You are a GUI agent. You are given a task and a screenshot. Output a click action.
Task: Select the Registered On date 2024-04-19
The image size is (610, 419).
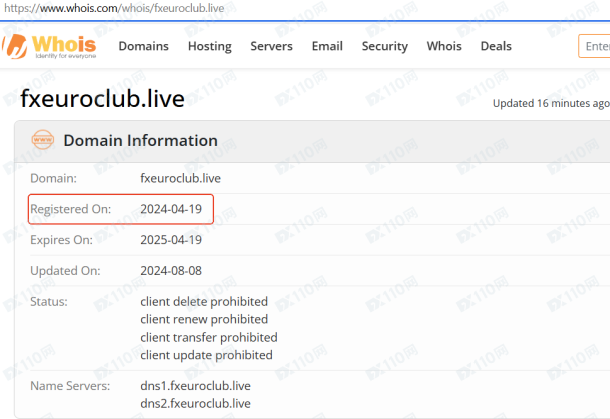pyautogui.click(x=171, y=209)
